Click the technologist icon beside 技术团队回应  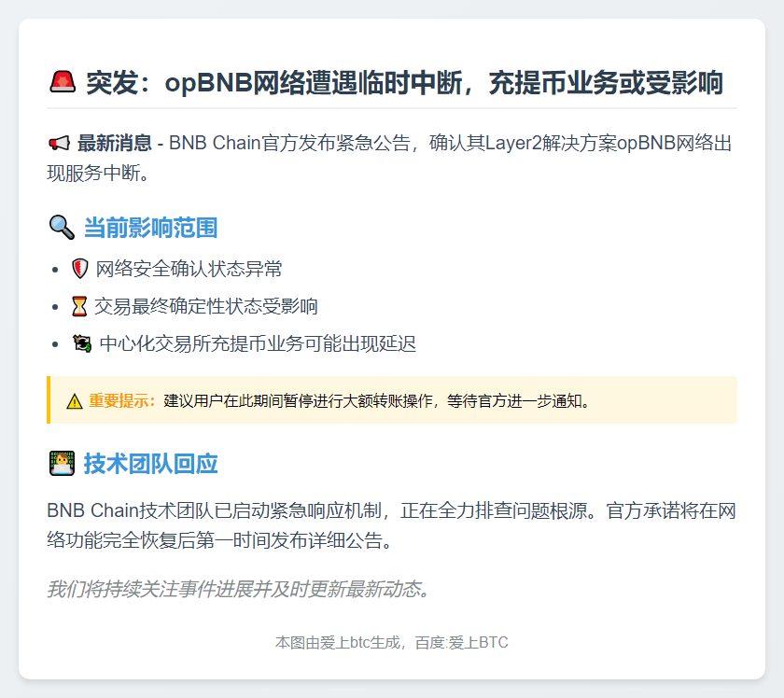point(61,463)
